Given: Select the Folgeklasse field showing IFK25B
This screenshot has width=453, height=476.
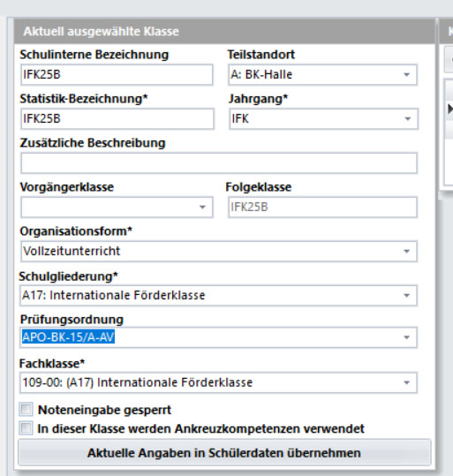Looking at the screenshot, I should (322, 208).
